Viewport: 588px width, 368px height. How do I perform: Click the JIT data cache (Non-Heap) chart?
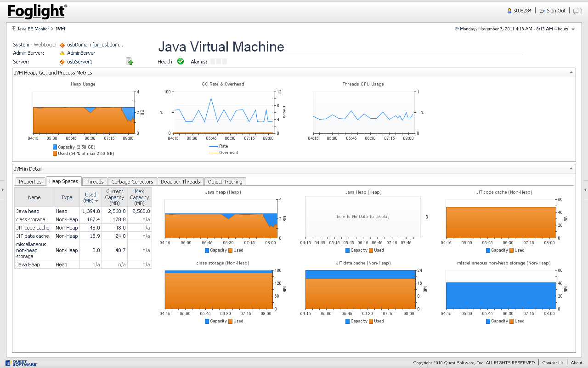pos(360,290)
